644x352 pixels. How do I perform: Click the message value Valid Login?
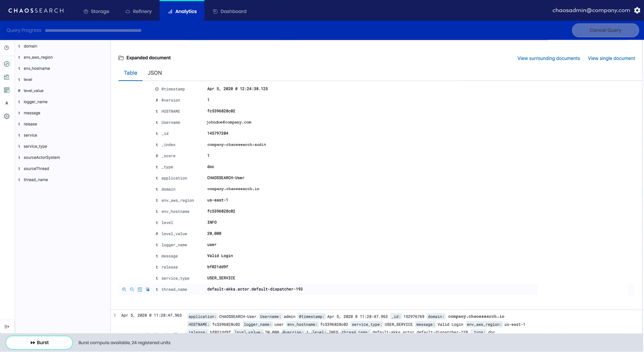click(220, 256)
